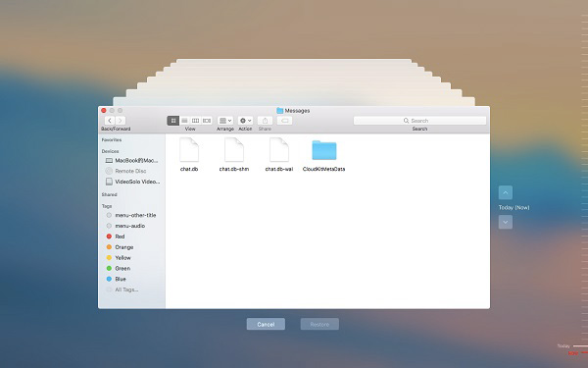This screenshot has height=368, width=588.
Task: Click the Edit Tags toolbar button
Action: click(284, 121)
